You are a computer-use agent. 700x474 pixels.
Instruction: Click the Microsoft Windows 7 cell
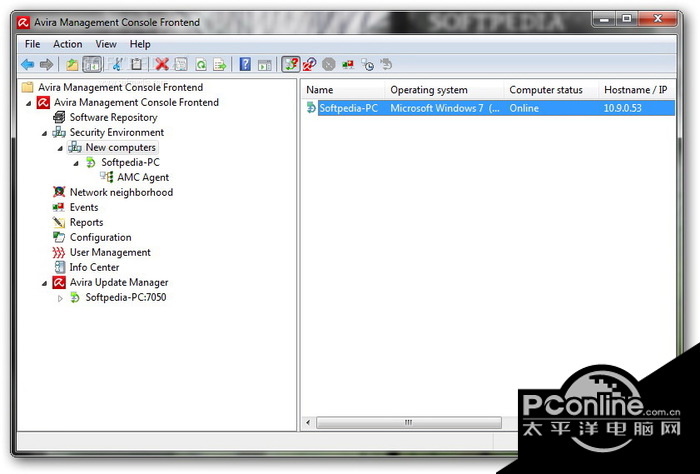point(445,108)
